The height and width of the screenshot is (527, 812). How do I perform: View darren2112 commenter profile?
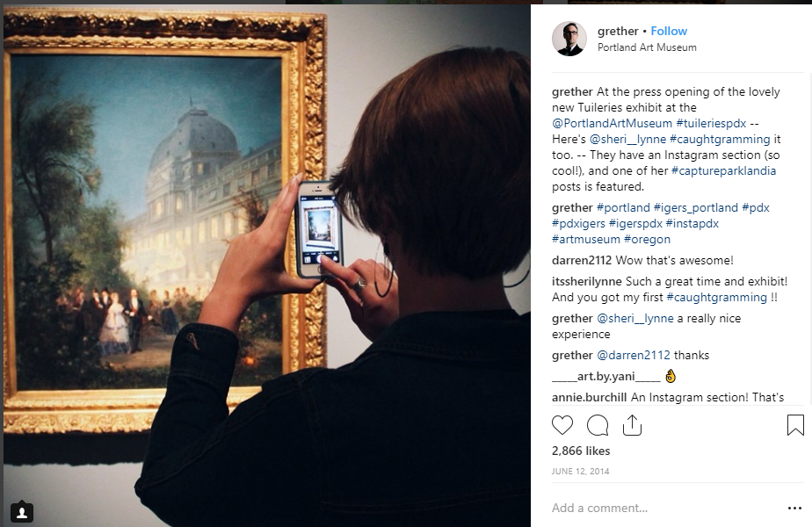[x=582, y=260]
